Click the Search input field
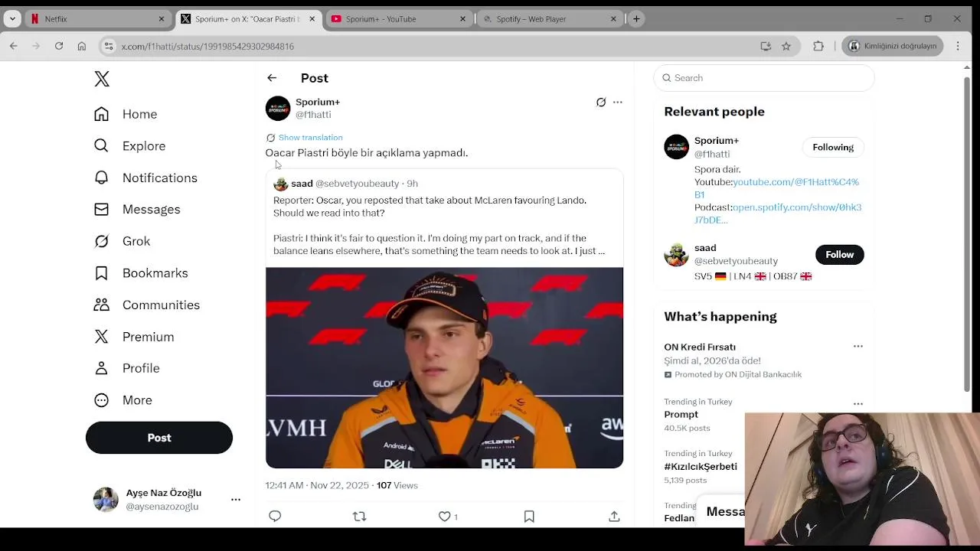 [x=766, y=78]
